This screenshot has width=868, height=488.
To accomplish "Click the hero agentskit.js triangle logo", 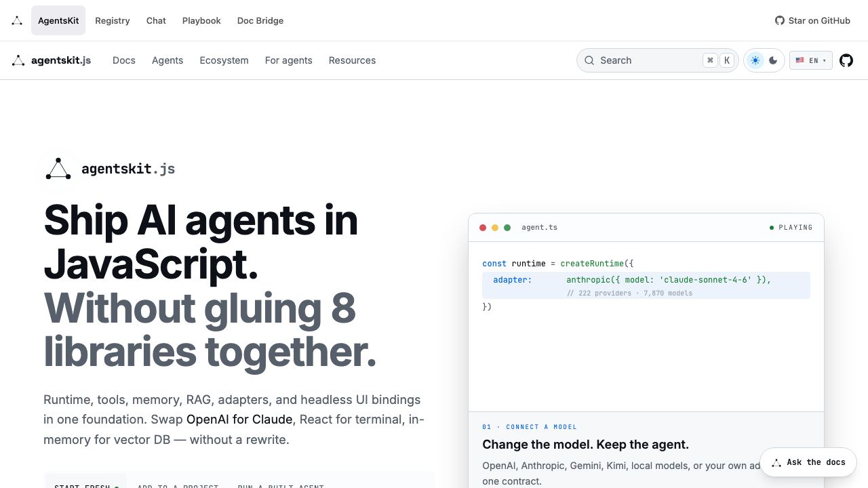I will coord(58,169).
